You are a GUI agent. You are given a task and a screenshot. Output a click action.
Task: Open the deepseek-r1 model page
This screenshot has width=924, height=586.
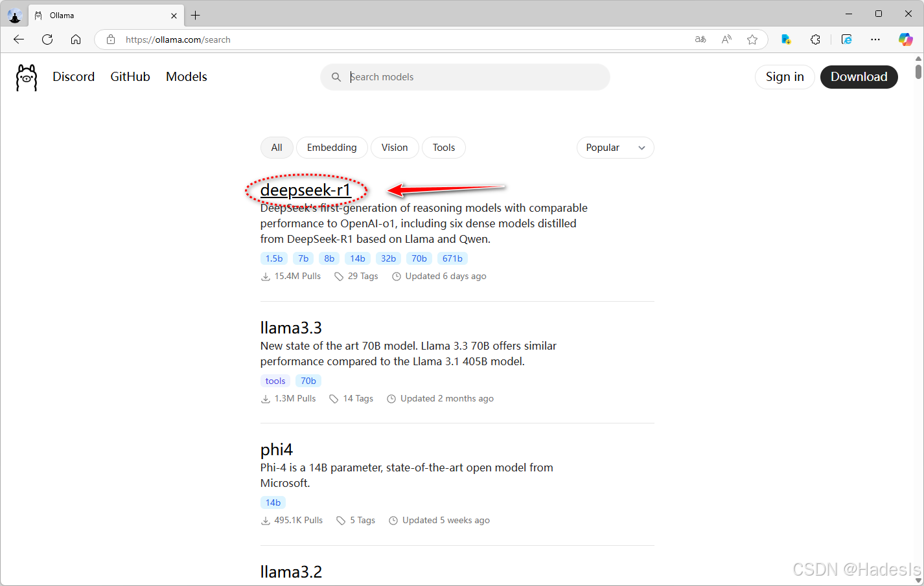tap(306, 190)
